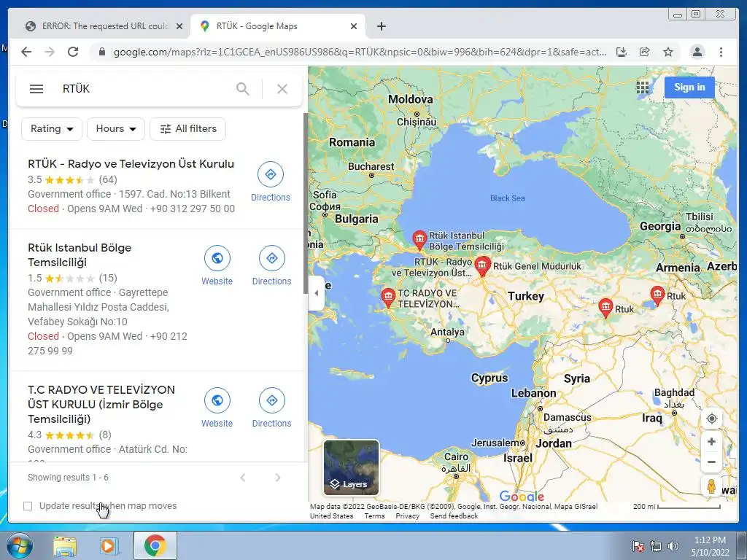747x560 pixels.
Task: Open the Layers satellite thumbnail
Action: (x=351, y=467)
